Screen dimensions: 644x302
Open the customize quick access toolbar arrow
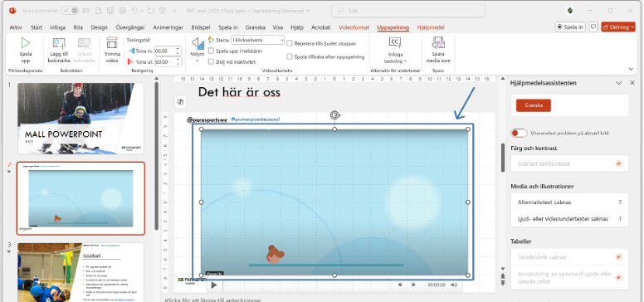click(x=174, y=11)
